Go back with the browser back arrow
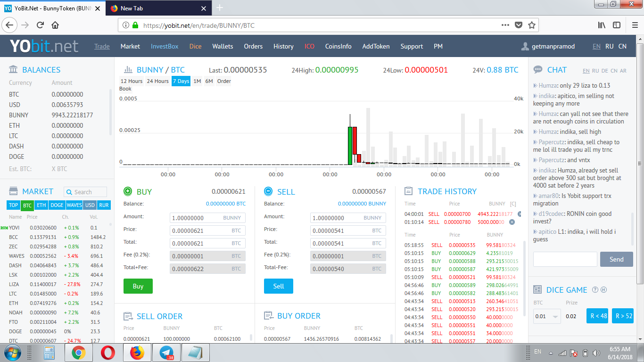The height and width of the screenshot is (362, 644). pos(10,25)
